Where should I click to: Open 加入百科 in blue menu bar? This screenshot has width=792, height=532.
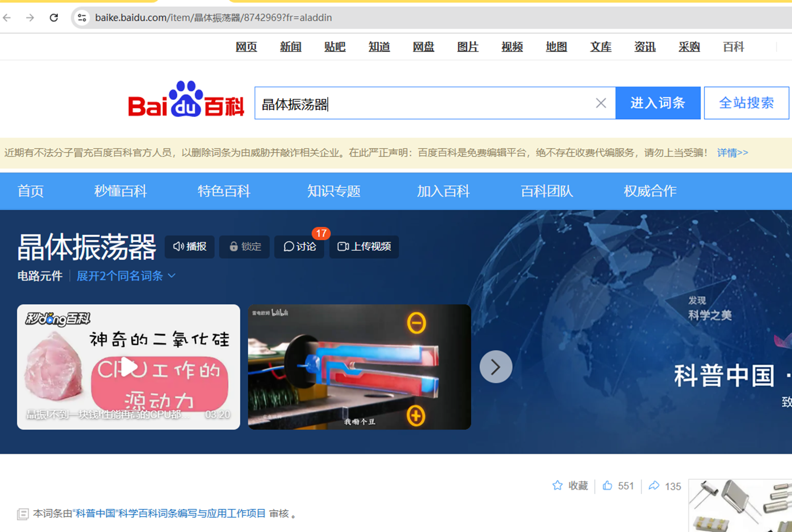443,191
